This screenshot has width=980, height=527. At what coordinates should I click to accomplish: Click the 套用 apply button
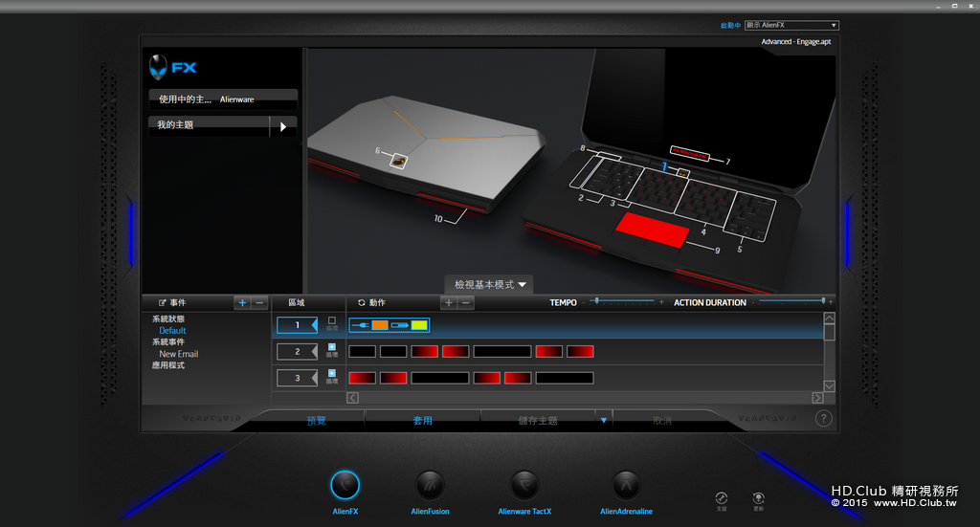422,420
